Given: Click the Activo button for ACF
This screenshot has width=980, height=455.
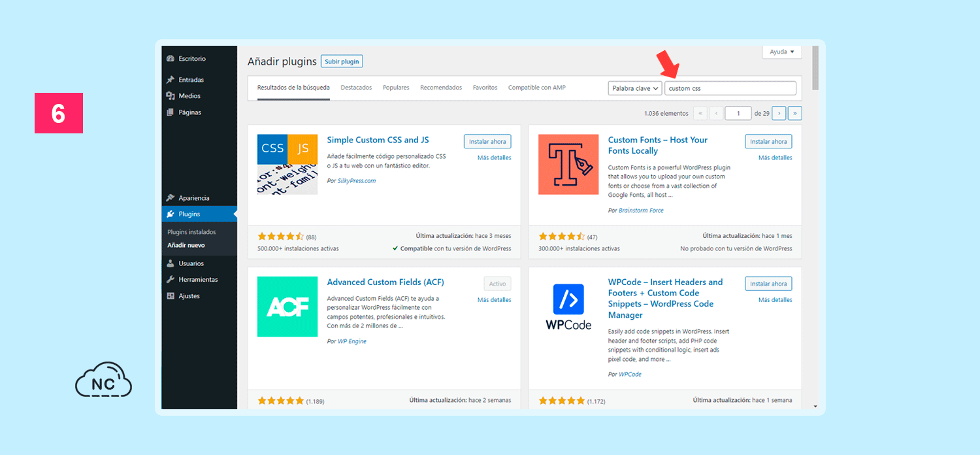Looking at the screenshot, I should click(498, 284).
